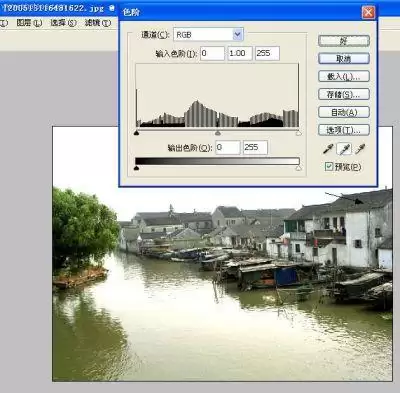Image resolution: width=400 pixels, height=393 pixels.
Task: Click the black input levels slider triangle
Action: click(x=136, y=133)
